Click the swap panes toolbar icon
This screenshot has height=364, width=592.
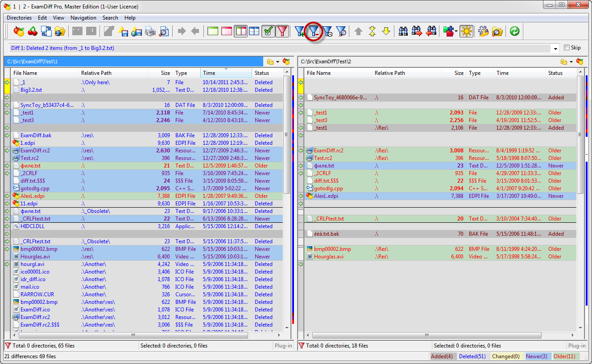(46, 31)
